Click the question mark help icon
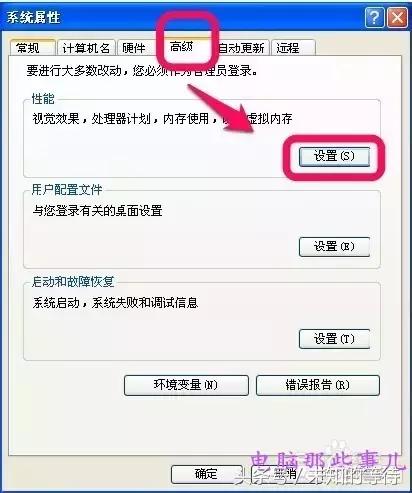The height and width of the screenshot is (493, 412). point(375,17)
